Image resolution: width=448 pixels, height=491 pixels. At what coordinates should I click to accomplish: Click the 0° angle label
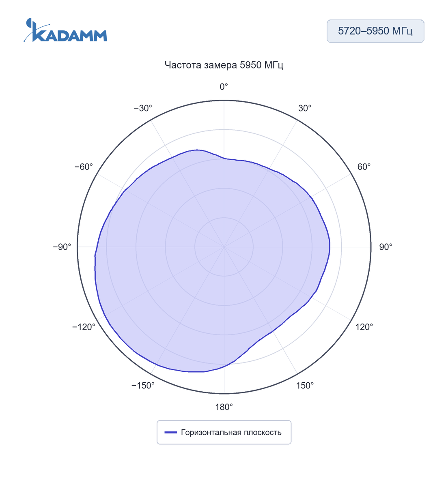pyautogui.click(x=224, y=87)
